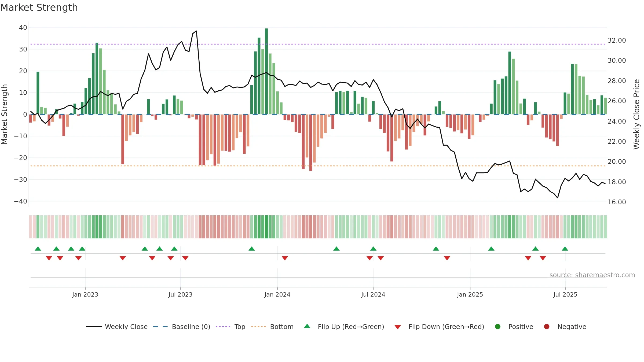Open the source: sharemaestro.com link
This screenshot has width=644, height=362.
[592, 275]
